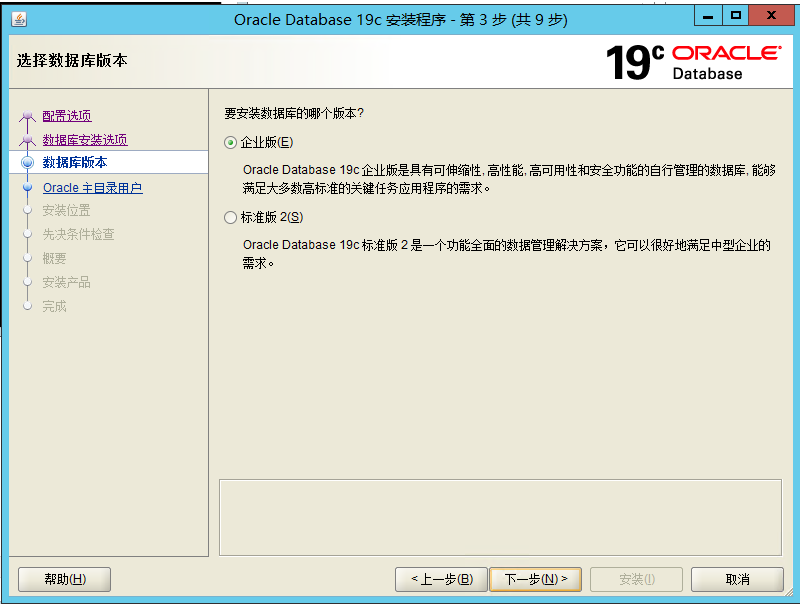Click the current step indicator for 数据库版本

28,162
